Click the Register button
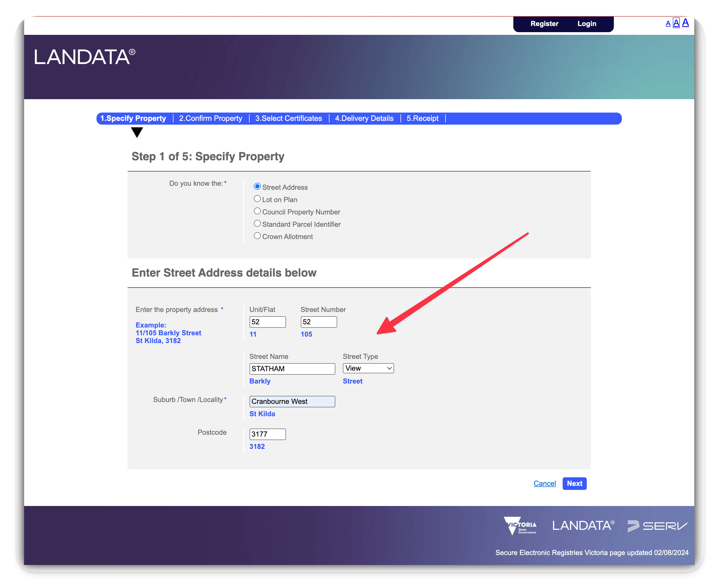Screen dimensions: 720x588 pos(544,24)
